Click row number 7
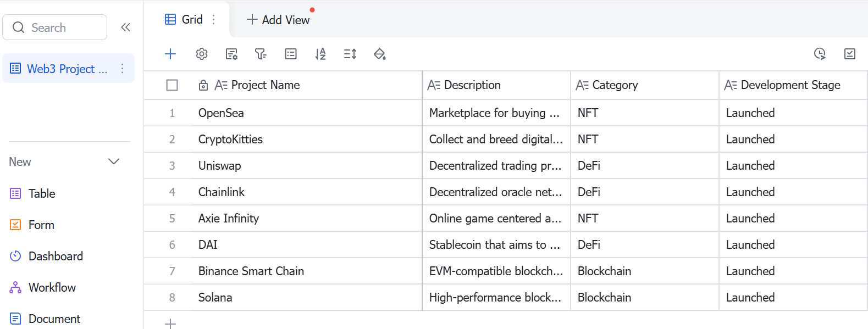The height and width of the screenshot is (329, 868). point(172,271)
